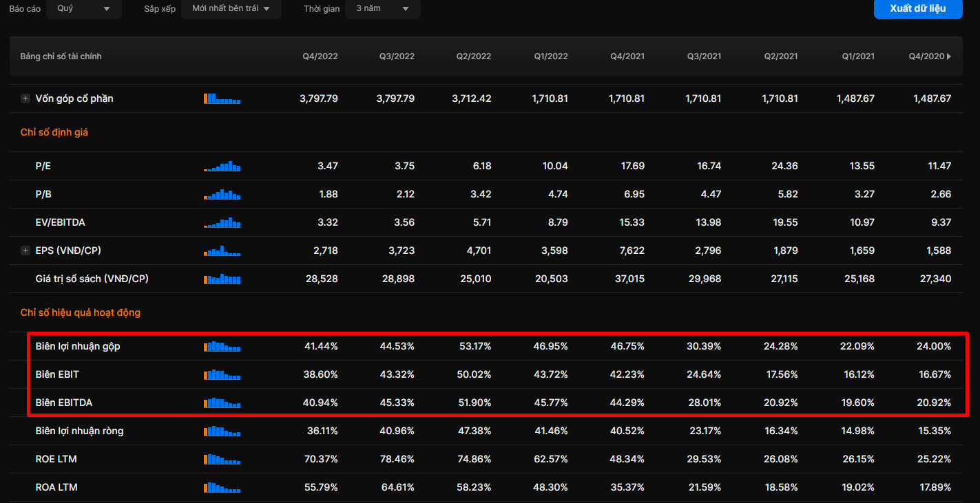This screenshot has height=503, width=980.
Task: Click the arrow next to Q4/2020 column
Action: click(949, 56)
